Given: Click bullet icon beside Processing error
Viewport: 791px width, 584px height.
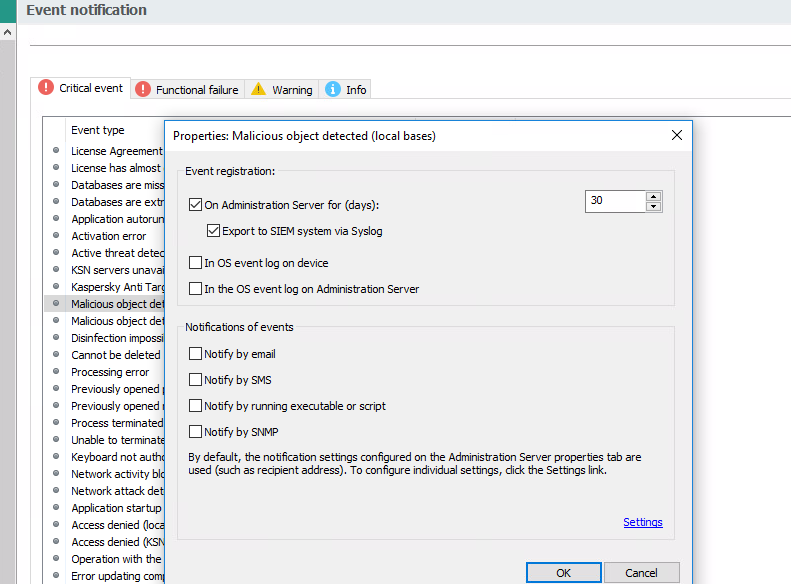Looking at the screenshot, I should pos(57,372).
